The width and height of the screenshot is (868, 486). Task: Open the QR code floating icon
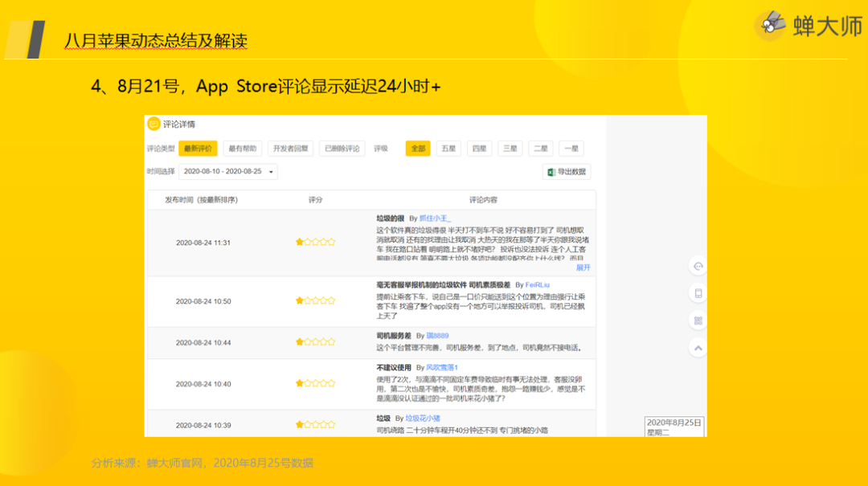(x=698, y=321)
